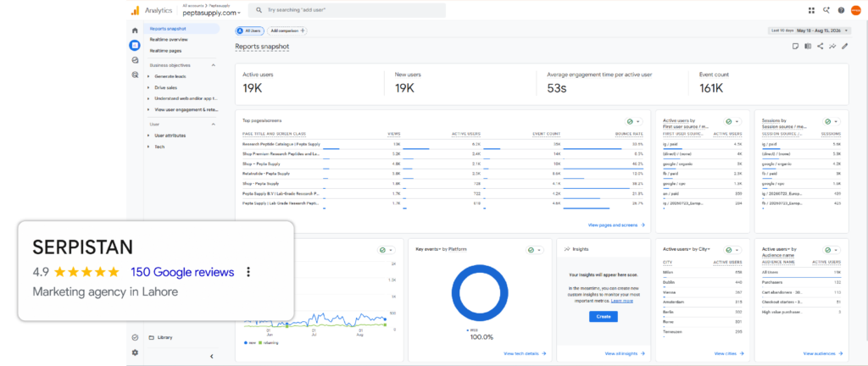The image size is (868, 366).
Task: Click the search insights sparkle icon
Action: (826, 10)
